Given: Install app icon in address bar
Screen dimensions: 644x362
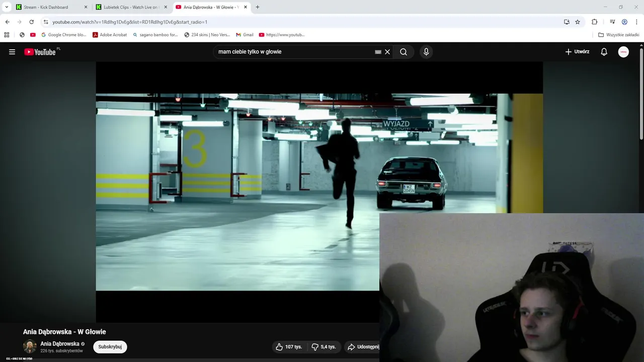Looking at the screenshot, I should click(x=567, y=22).
